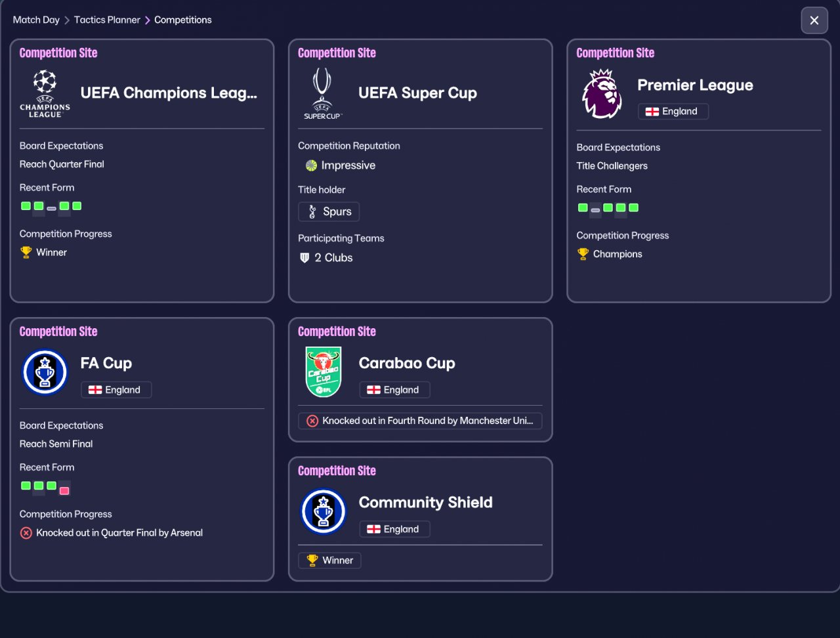Click the Spurs club crest icon

312,211
